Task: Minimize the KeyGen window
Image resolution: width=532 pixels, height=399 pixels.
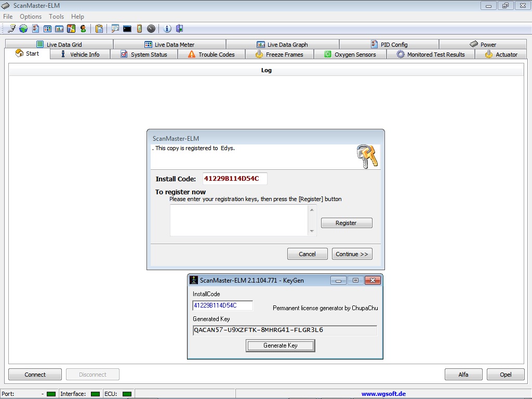Action: click(x=338, y=280)
